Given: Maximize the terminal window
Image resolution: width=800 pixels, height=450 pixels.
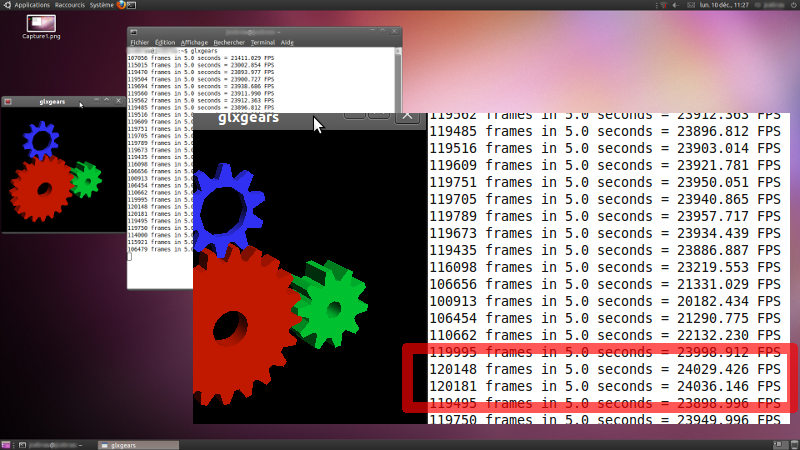Looking at the screenshot, I should (383, 31).
